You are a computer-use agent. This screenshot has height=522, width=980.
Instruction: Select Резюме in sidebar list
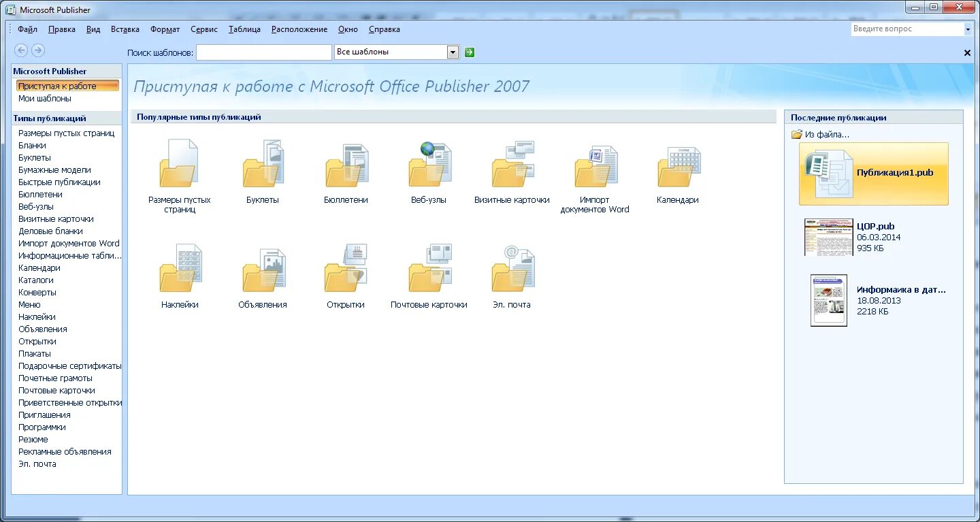[33, 439]
